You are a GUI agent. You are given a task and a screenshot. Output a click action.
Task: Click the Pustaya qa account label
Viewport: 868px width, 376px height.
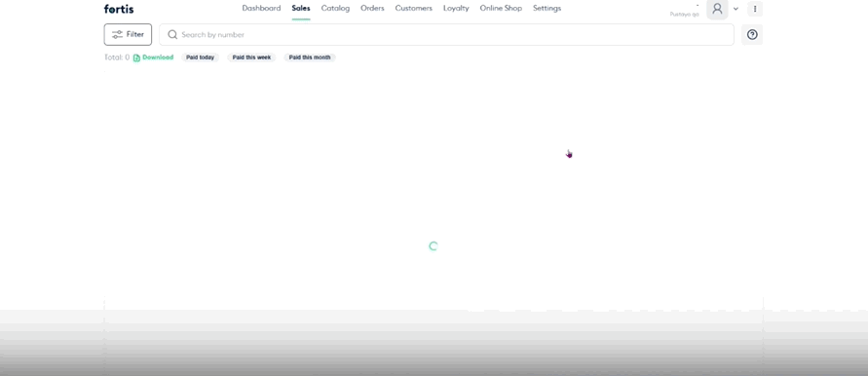(684, 15)
